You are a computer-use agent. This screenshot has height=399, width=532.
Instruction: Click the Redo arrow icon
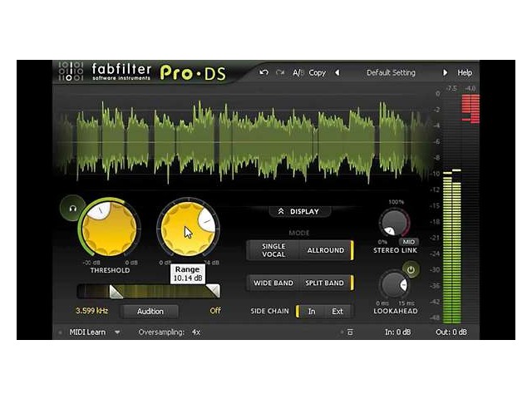280,72
